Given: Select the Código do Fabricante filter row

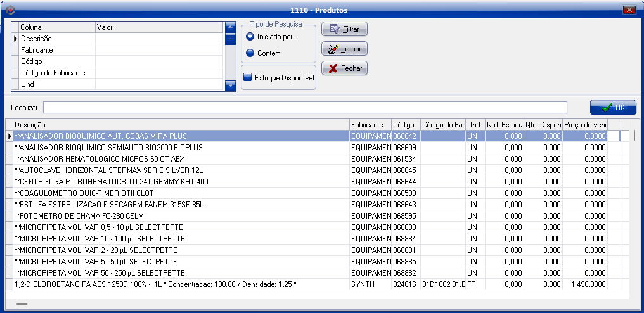Looking at the screenshot, I should coord(57,73).
